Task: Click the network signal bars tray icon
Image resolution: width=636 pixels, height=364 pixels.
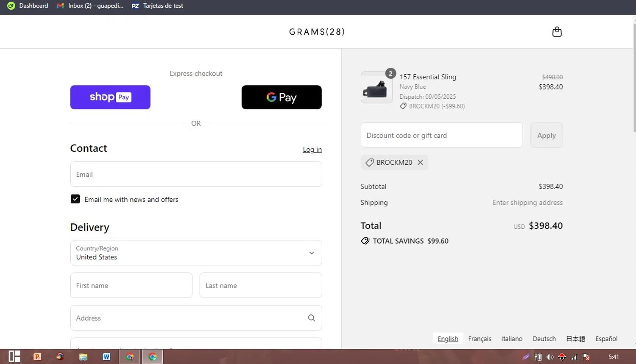Action: tap(574, 357)
